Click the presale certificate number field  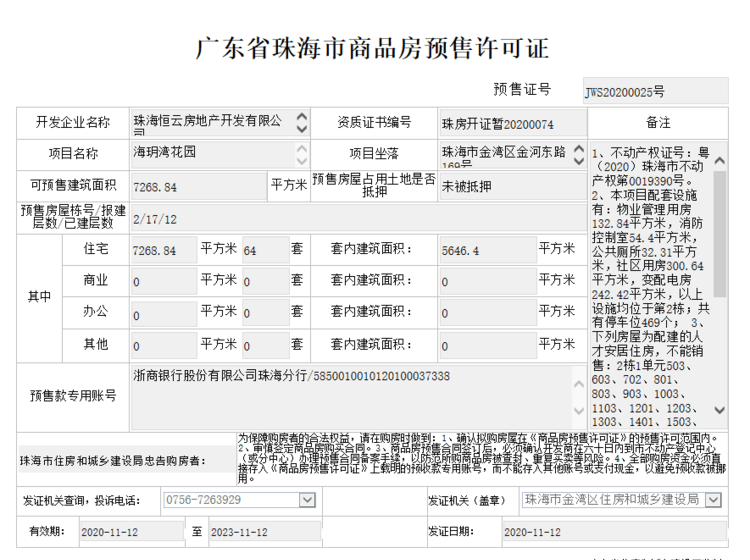[655, 92]
